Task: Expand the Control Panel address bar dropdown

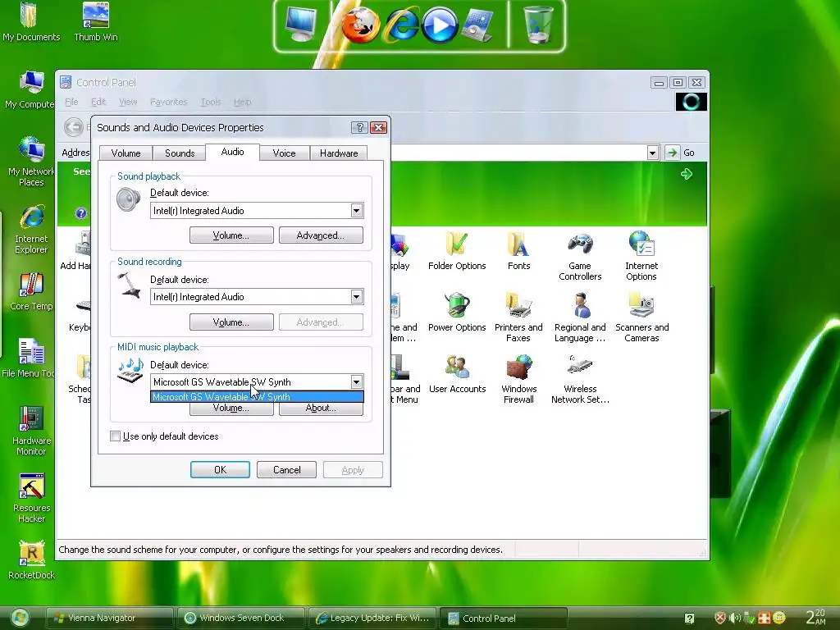Action: point(652,153)
